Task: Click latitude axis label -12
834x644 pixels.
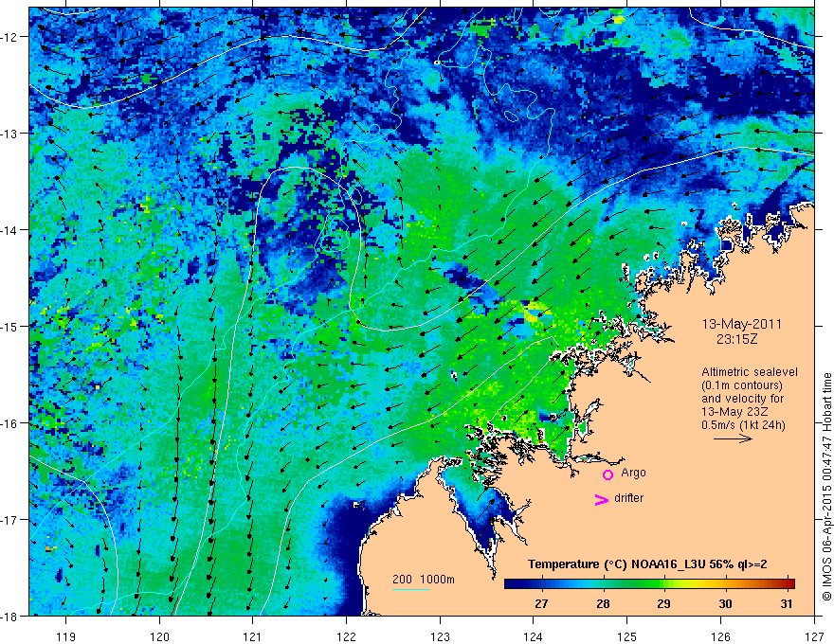Action: (9, 37)
